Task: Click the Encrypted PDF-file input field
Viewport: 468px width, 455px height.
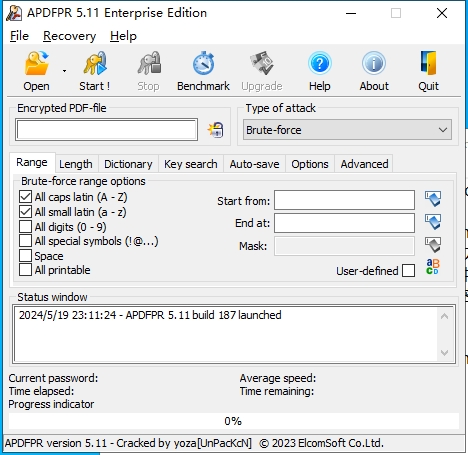Action: coord(107,130)
